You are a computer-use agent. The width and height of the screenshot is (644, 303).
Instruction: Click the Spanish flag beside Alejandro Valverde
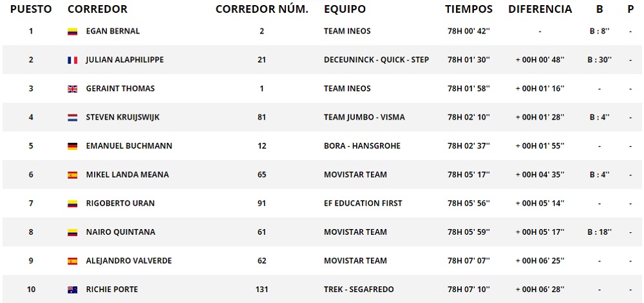point(73,261)
